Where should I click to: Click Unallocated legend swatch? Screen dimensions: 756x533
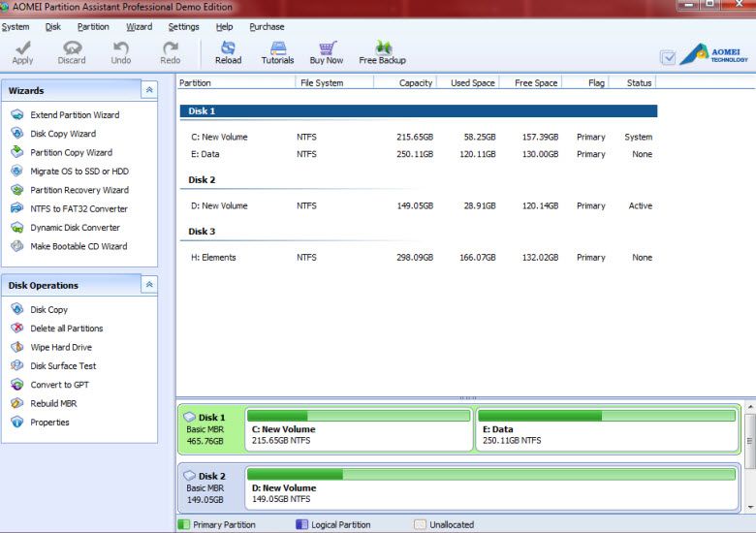420,524
